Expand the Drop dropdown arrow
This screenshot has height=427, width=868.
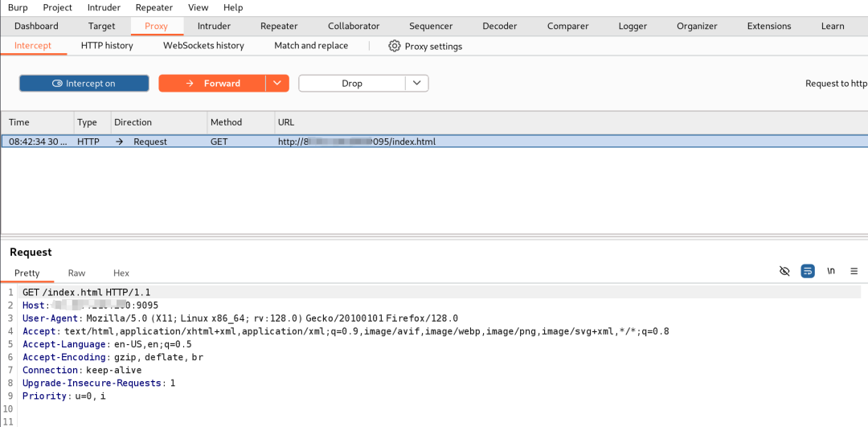point(417,83)
